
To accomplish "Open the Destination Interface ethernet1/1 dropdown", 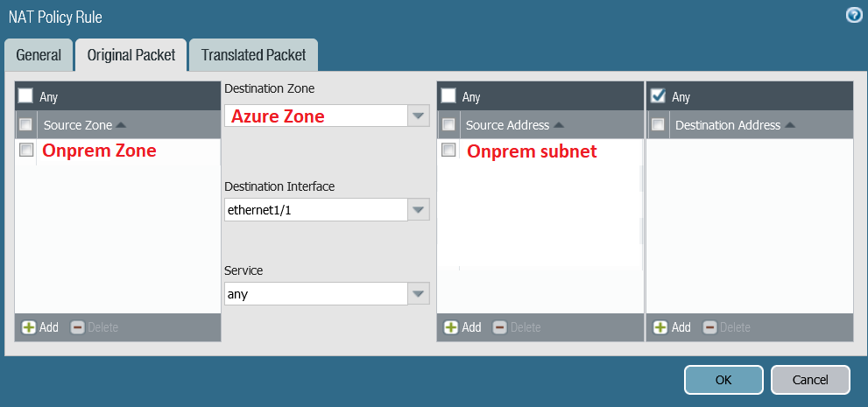I will click(419, 210).
